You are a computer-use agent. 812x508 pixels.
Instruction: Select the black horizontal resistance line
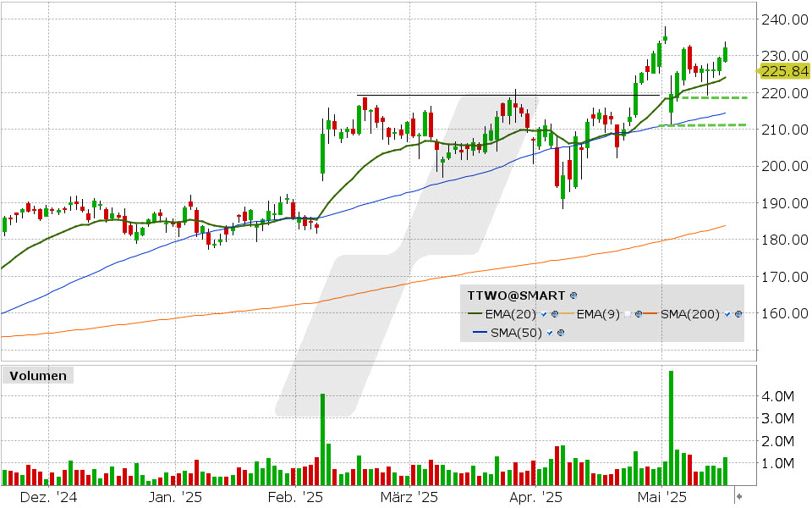507,96
